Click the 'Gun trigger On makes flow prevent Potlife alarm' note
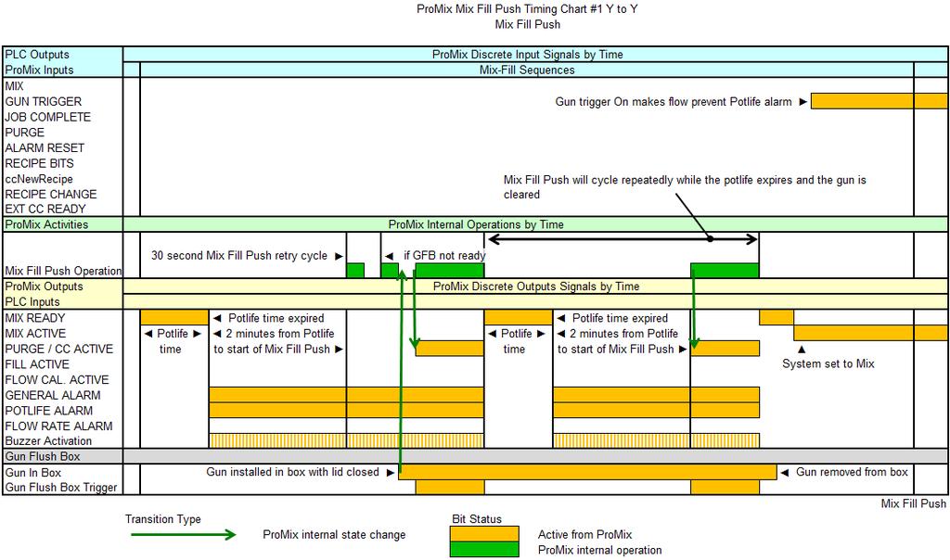 [x=674, y=102]
